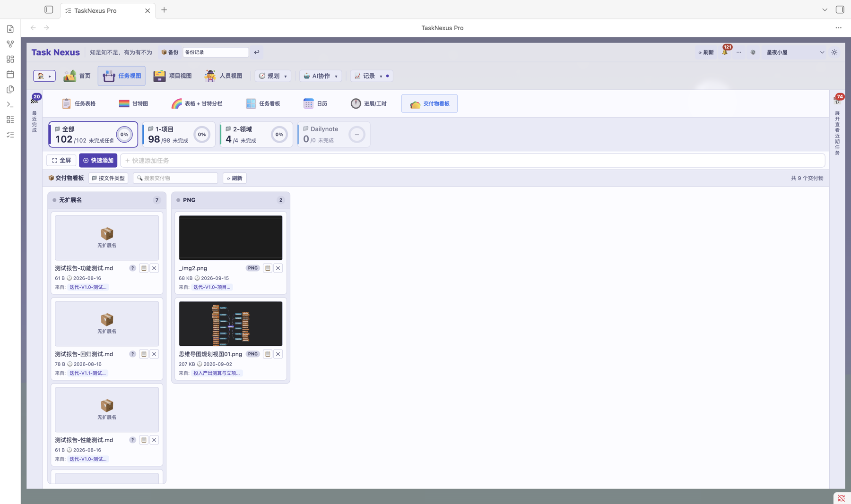Click the copy icon for 思维导图规划视图01.png

(x=268, y=354)
